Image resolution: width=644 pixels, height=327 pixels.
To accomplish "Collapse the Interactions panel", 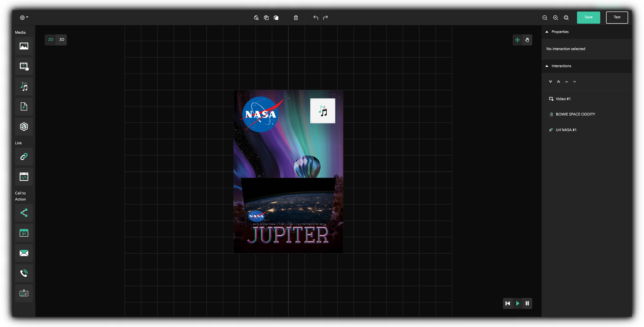I will pyautogui.click(x=547, y=66).
